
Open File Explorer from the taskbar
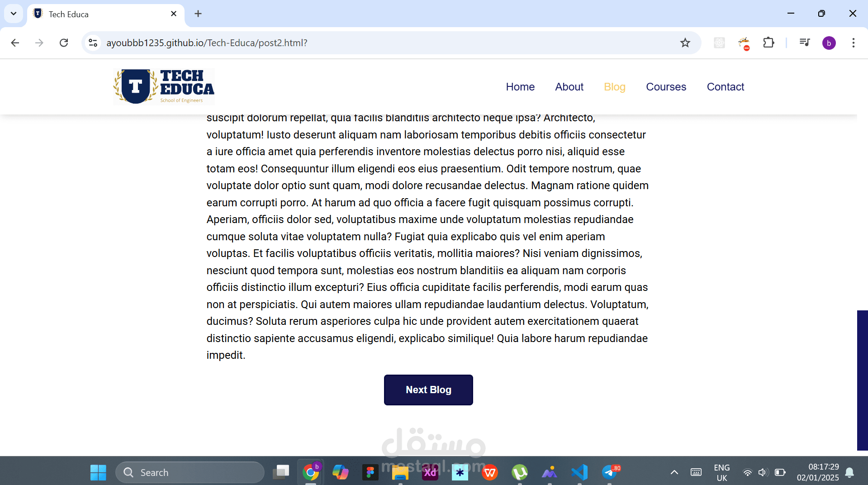click(400, 472)
